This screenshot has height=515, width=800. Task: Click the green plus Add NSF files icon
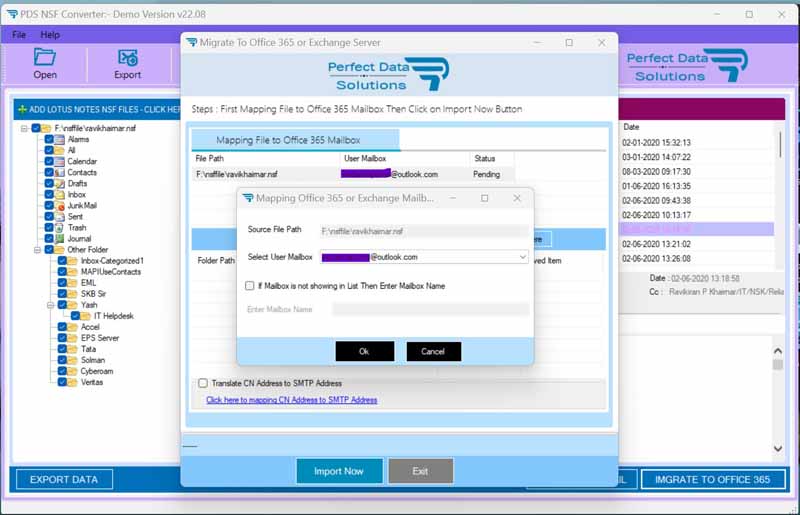22,109
